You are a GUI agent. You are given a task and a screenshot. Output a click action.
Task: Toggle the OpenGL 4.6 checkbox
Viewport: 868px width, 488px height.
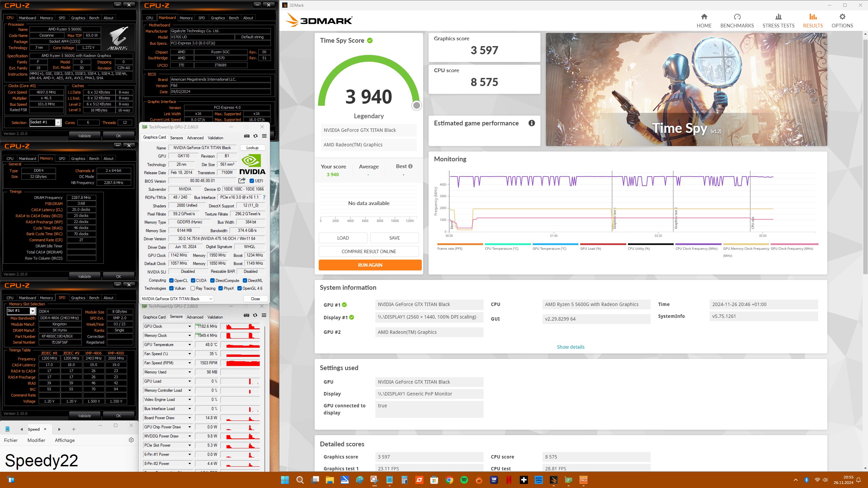coord(239,288)
